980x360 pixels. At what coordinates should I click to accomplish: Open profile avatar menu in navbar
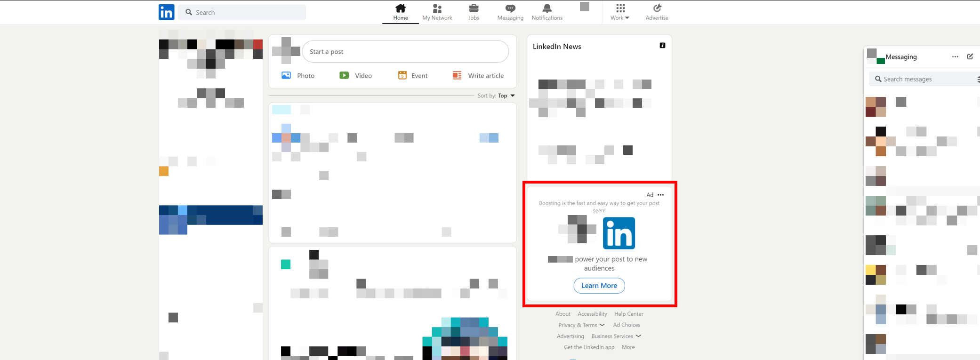585,7
